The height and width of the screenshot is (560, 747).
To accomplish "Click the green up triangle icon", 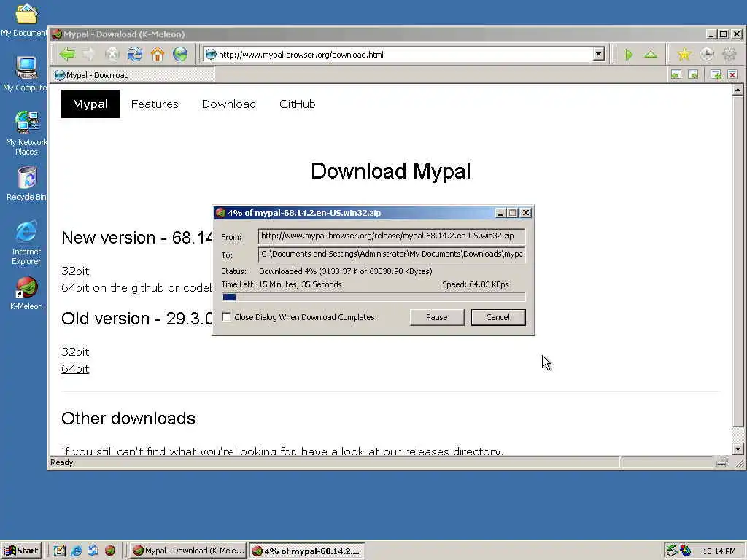I will click(651, 54).
